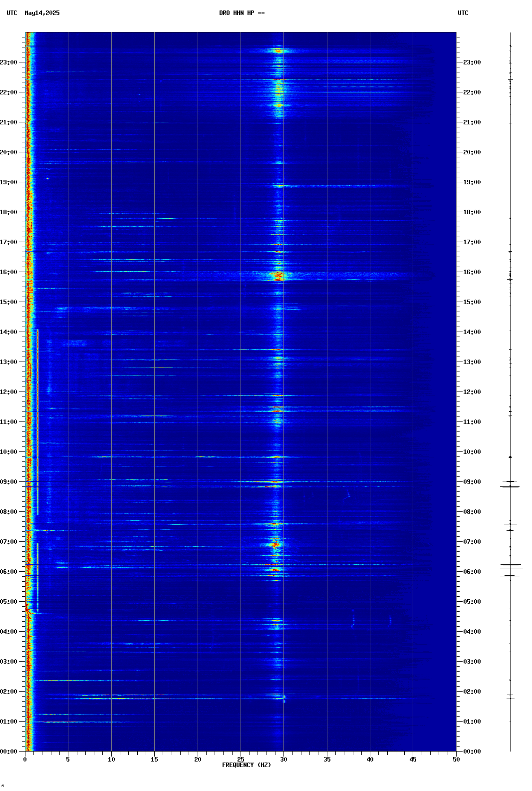
Task: Click the large seismogram spike near 06:00
Action: 511,566
